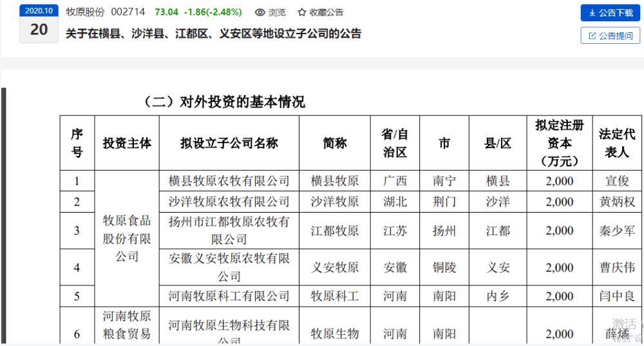Screen dimensions: 644x346
Task: Click the abbreviation cell 横县牧原
Action: click(335, 181)
